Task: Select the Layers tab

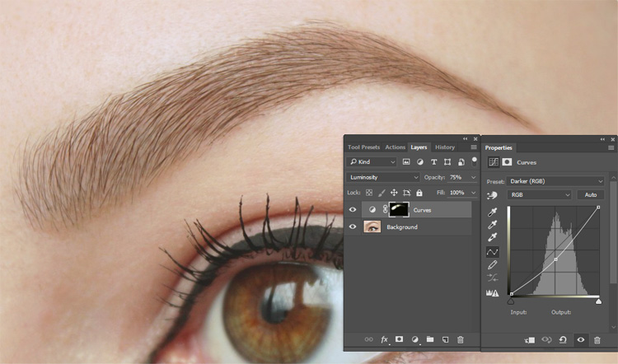Action: click(419, 147)
